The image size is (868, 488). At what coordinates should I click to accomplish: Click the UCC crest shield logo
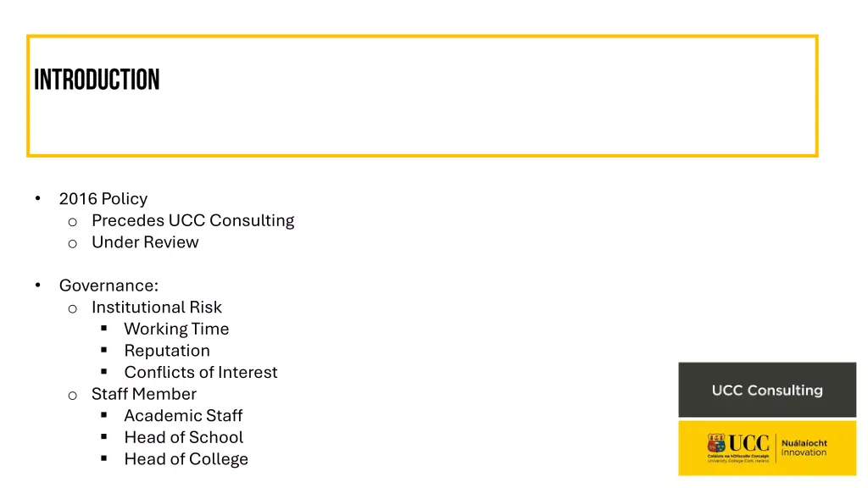[716, 443]
